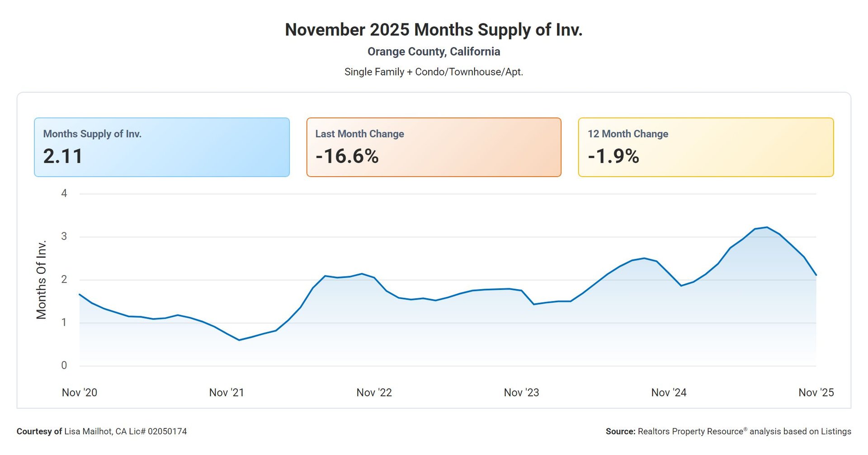Select the Nov '21 x-axis label
The image size is (868, 455).
click(226, 393)
